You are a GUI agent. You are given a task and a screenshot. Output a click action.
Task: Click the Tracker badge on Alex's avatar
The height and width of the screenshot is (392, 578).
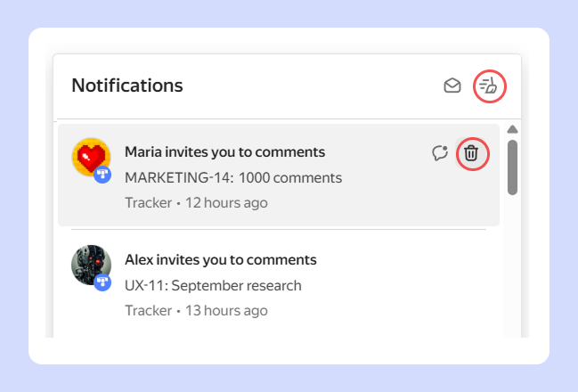(102, 282)
